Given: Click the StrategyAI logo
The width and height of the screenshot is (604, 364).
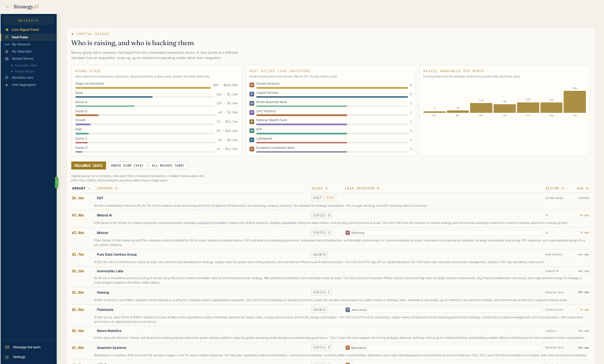Looking at the screenshot, I should pos(26,7).
